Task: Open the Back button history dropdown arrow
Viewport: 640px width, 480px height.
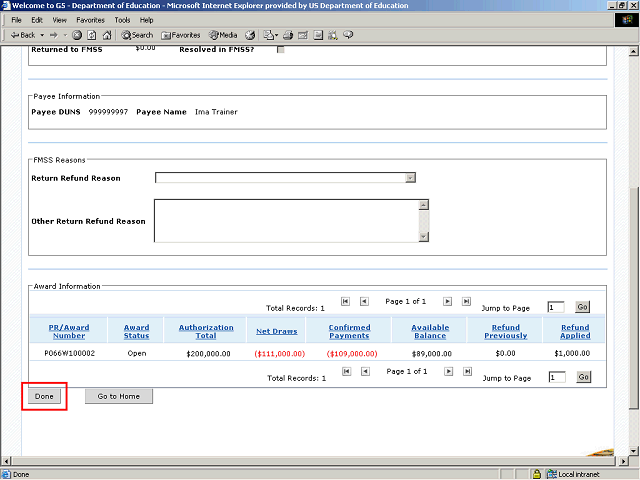Action: pyautogui.click(x=41, y=35)
